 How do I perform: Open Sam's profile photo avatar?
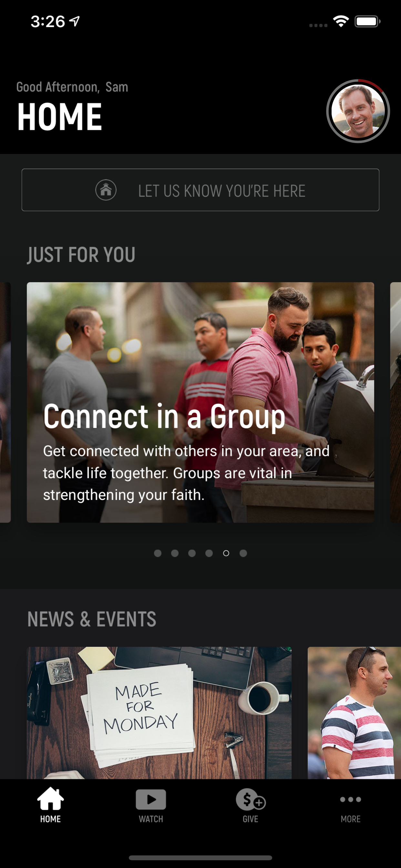pos(358,111)
